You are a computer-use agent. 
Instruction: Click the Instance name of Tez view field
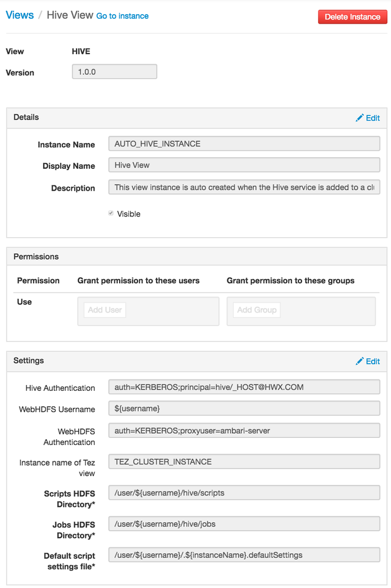click(x=244, y=462)
